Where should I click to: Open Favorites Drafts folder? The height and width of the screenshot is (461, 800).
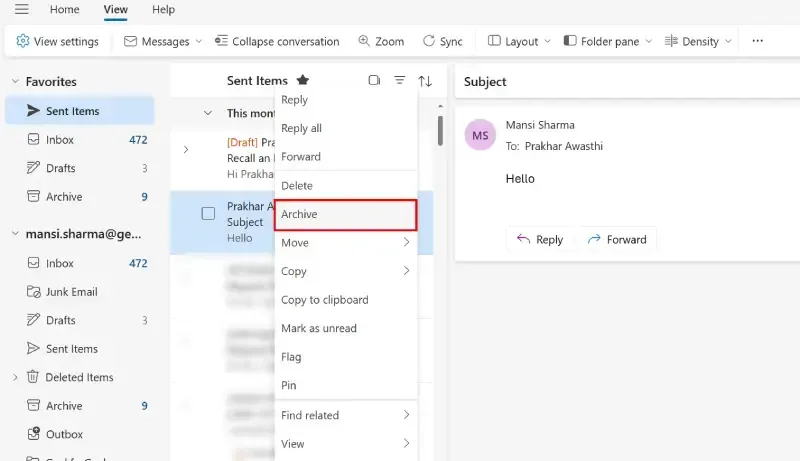click(82, 168)
